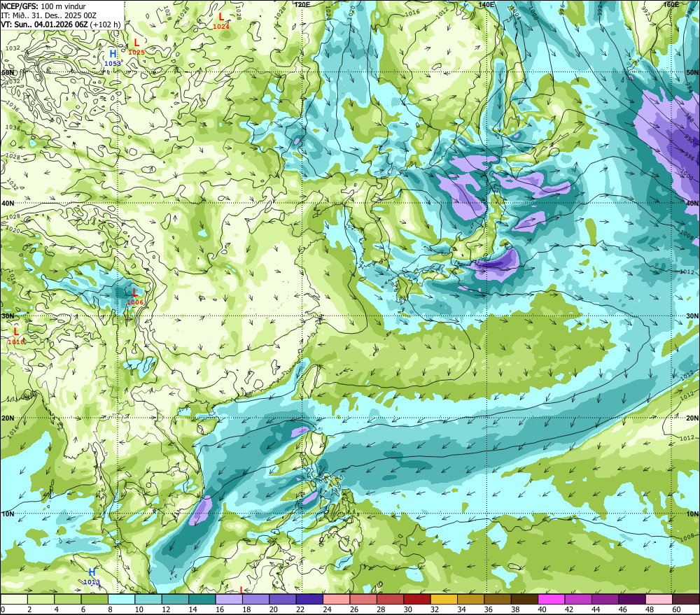700x615 pixels.
Task: Click the 30N latitude label on the left edge
Action: click(8, 316)
